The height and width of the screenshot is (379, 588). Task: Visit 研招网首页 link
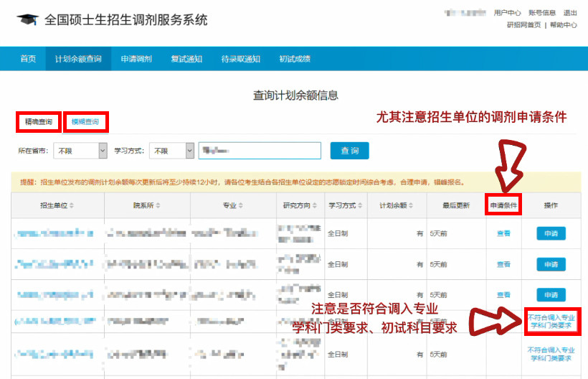point(524,25)
